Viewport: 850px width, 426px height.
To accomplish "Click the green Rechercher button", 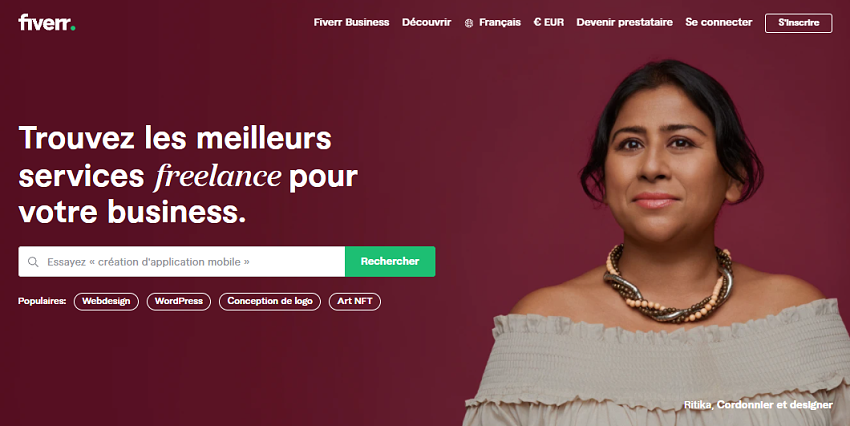I will tap(390, 262).
